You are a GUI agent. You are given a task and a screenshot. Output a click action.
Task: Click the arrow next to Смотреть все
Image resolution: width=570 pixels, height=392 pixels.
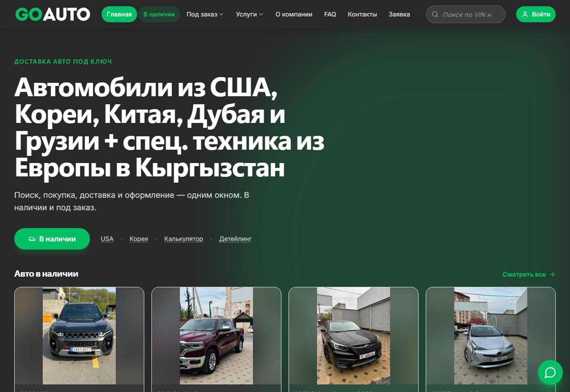(552, 274)
